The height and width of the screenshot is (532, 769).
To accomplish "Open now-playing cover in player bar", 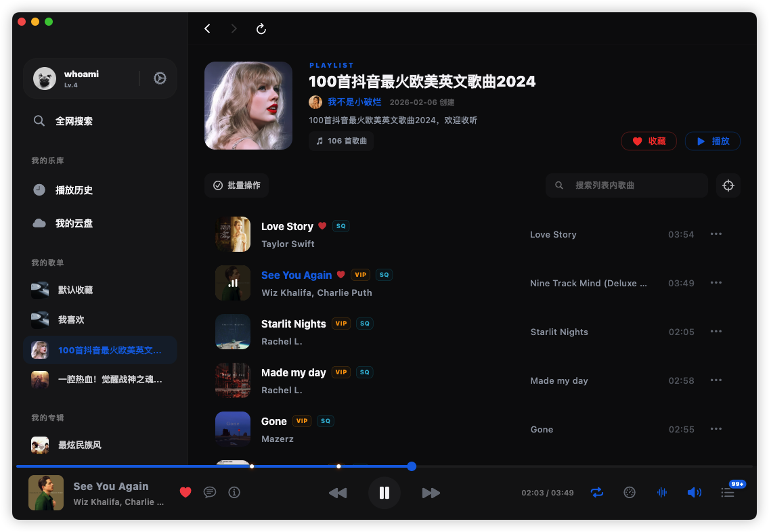I will tap(46, 493).
